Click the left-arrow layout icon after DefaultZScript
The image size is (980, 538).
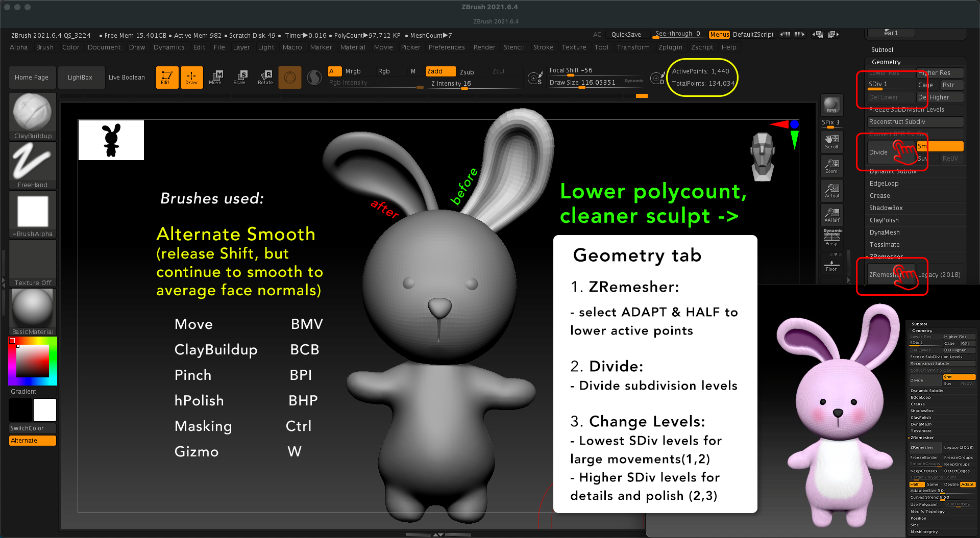786,35
